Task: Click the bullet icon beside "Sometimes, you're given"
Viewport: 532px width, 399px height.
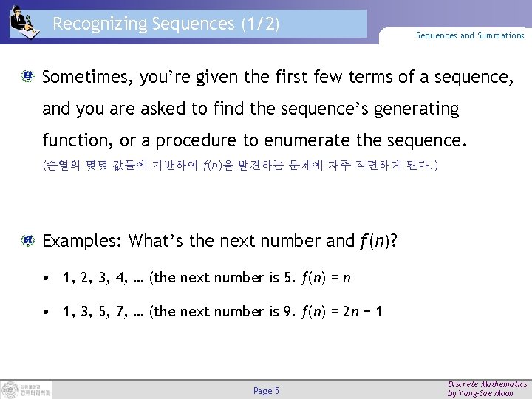Action: 27,75
